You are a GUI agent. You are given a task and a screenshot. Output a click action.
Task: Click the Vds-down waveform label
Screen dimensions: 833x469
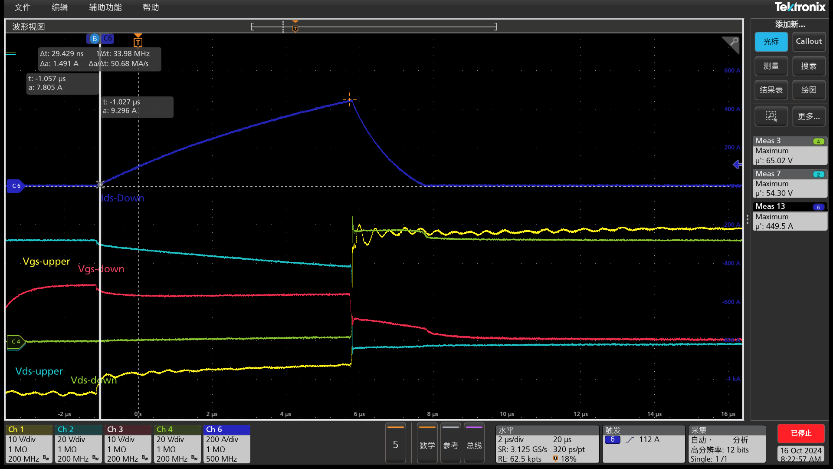pyautogui.click(x=94, y=380)
